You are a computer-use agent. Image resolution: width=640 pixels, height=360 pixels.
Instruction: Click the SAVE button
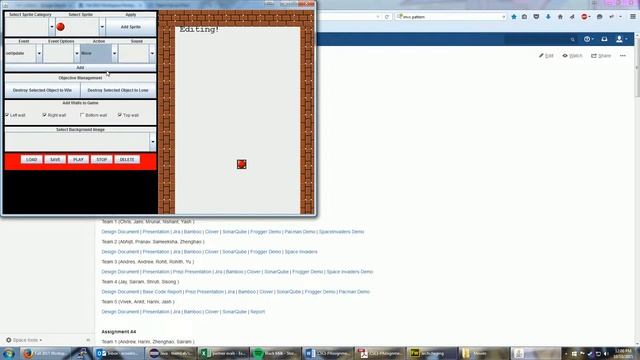[55, 160]
